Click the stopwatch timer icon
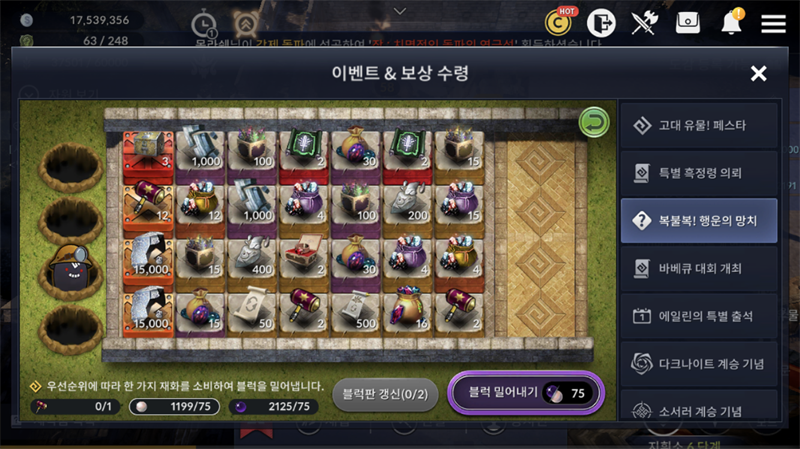The image size is (800, 449). pos(204,23)
